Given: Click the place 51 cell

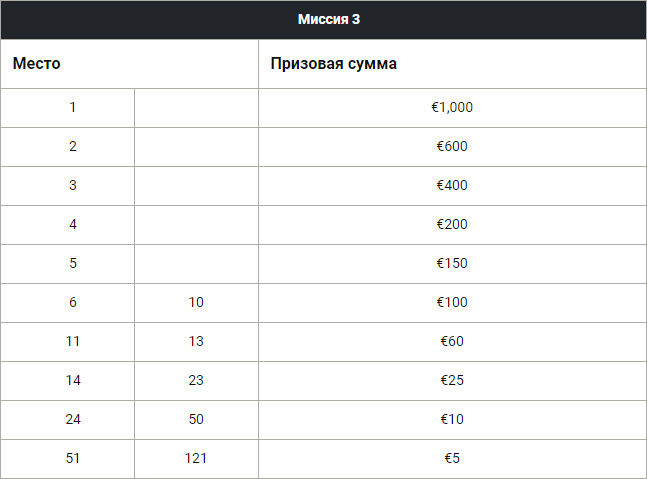Looking at the screenshot, I should click(x=73, y=458).
